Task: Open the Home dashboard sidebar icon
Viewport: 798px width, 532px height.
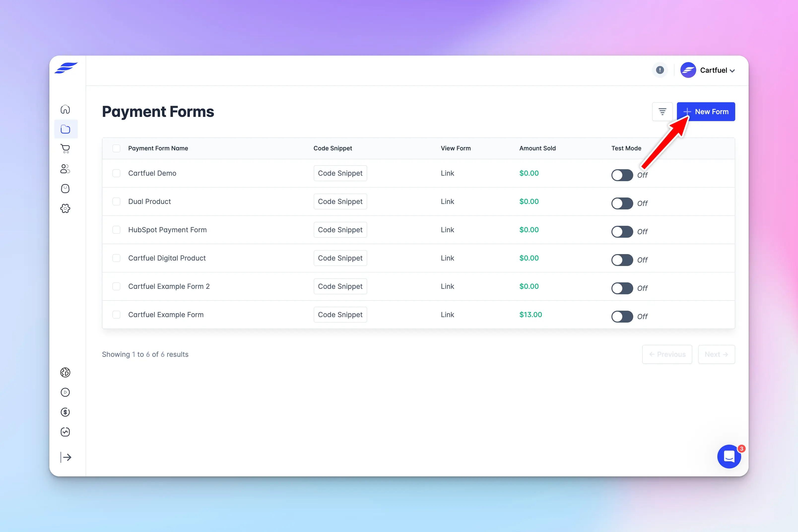Action: [65, 109]
